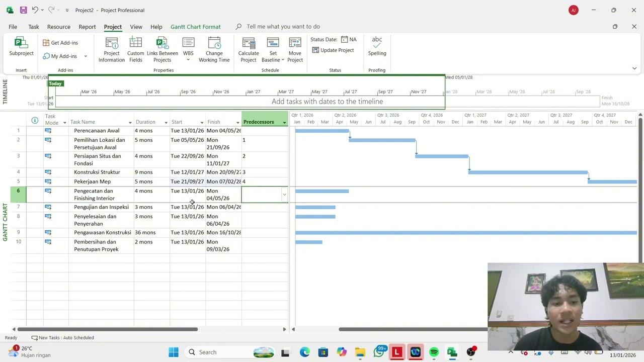The image size is (644, 362).
Task: Click New Tasks Auto Scheduled status
Action: (x=63, y=338)
